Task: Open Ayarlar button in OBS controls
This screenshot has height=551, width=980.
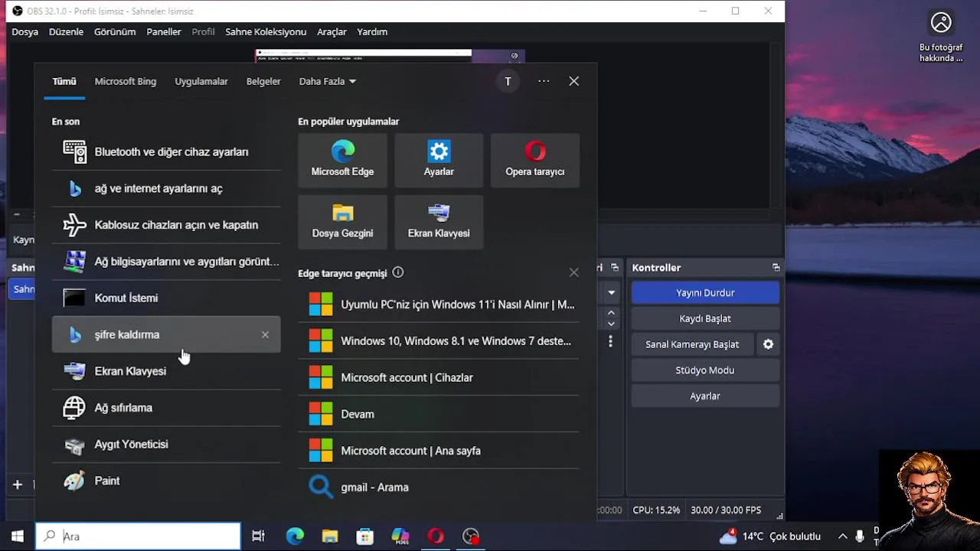Action: pyautogui.click(x=705, y=396)
